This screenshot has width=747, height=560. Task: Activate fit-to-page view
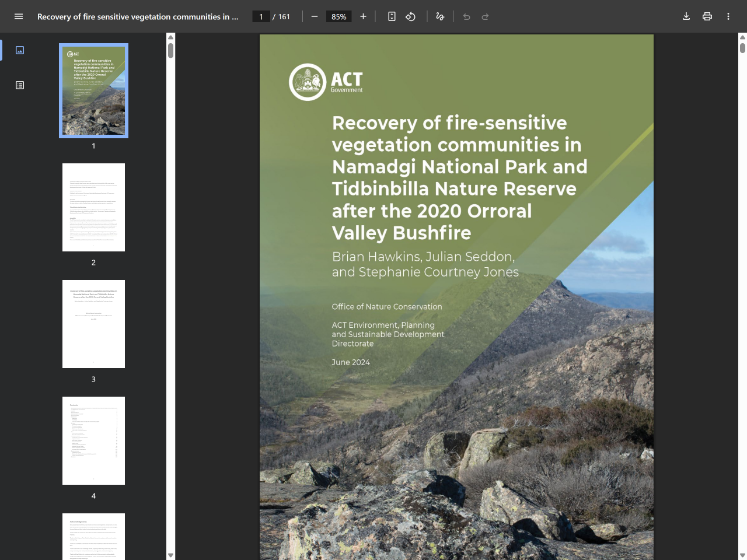coord(392,16)
